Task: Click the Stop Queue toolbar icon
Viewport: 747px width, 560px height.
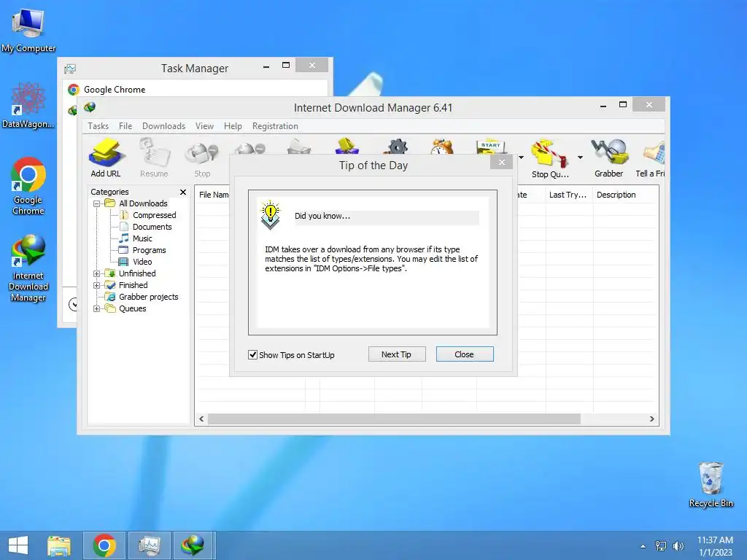Action: 550,157
